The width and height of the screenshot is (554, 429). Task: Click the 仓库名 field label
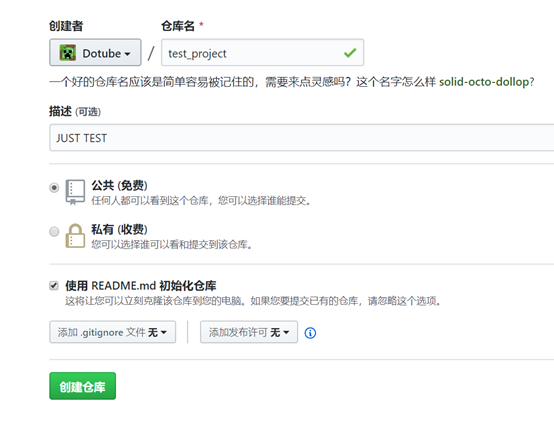(178, 26)
